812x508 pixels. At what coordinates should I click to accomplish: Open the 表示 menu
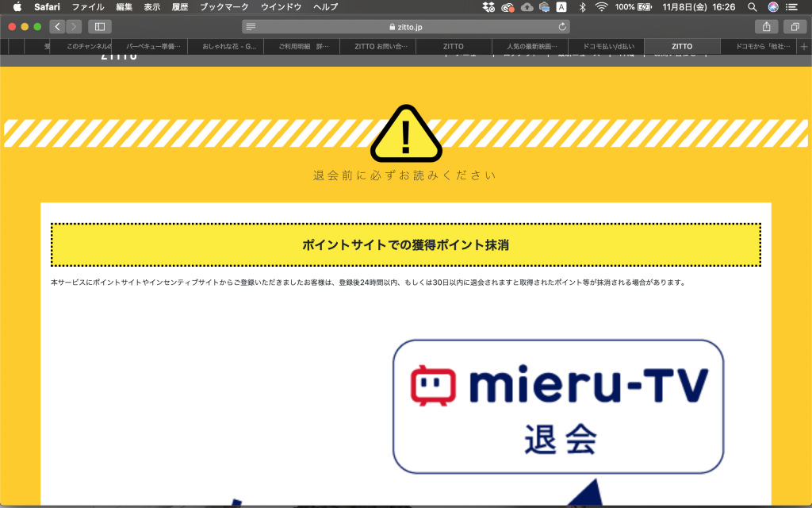coord(152,6)
